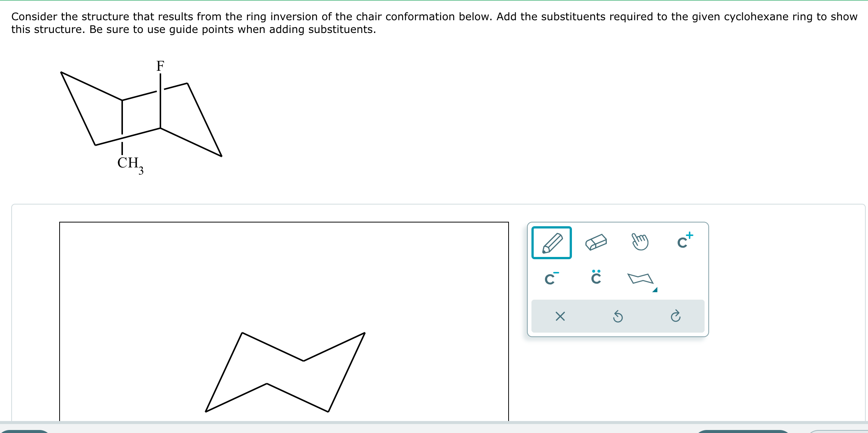Select the C− carbanion tool

[x=551, y=278]
